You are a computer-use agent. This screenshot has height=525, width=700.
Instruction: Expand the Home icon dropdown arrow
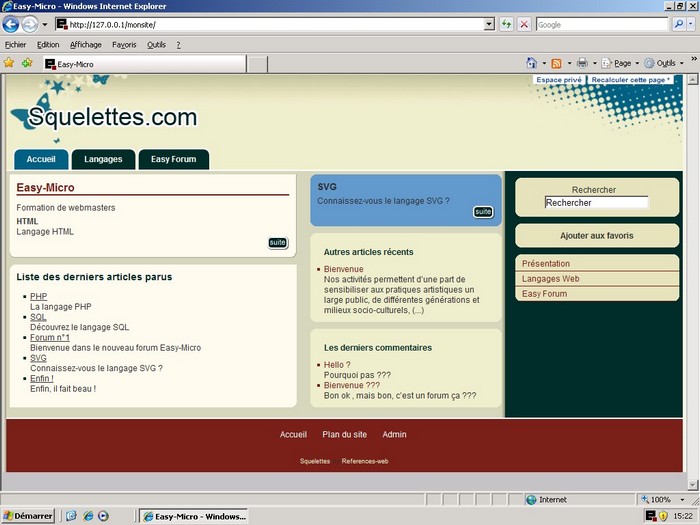click(x=544, y=63)
